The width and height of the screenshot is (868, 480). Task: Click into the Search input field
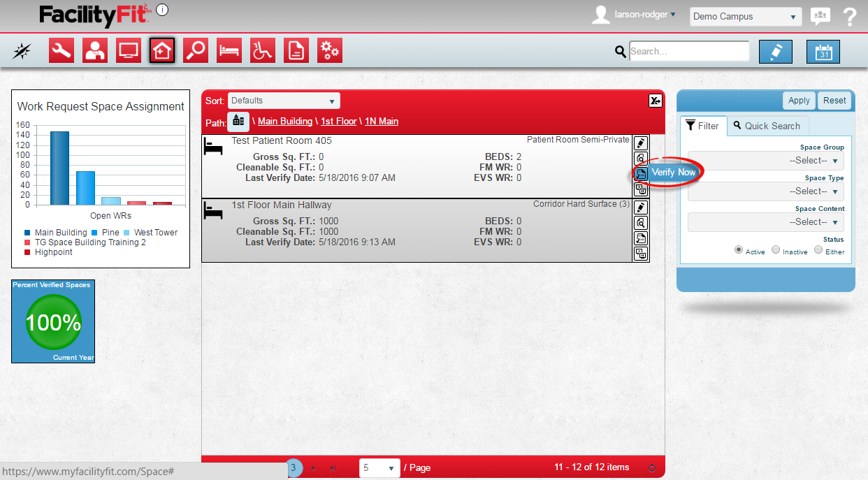(689, 51)
